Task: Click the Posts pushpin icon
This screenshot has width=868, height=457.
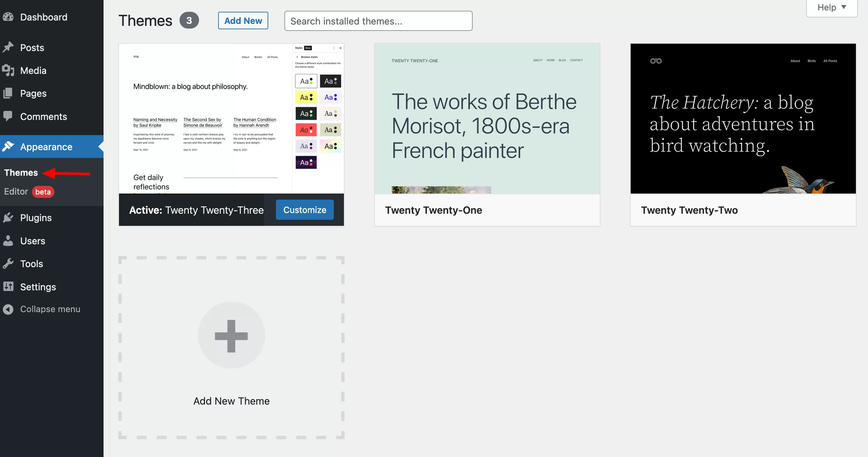Action: pos(8,47)
